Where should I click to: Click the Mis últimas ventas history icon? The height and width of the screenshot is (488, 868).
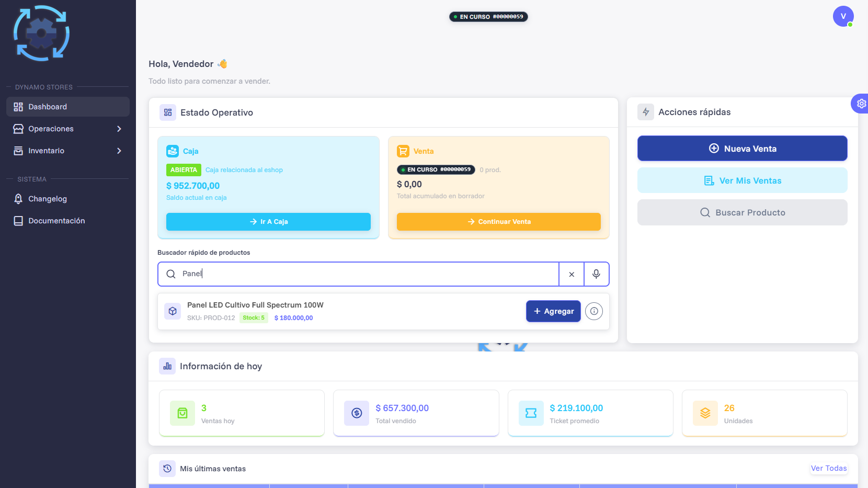[167, 469]
